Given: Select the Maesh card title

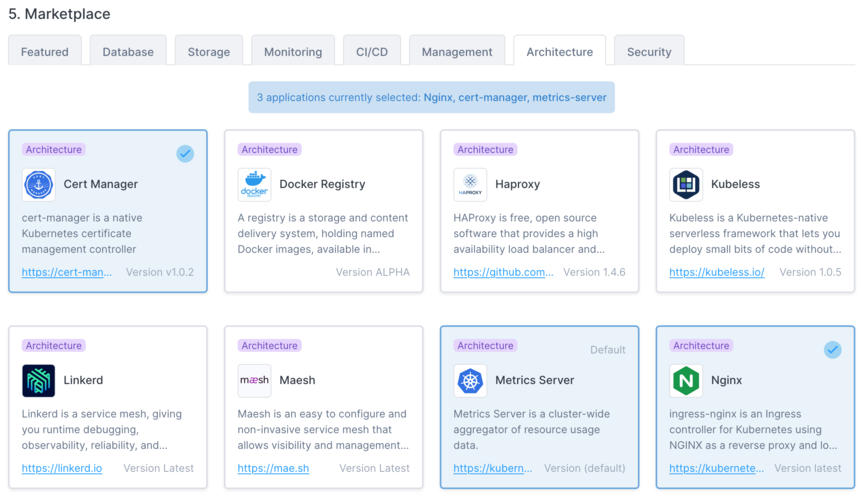Looking at the screenshot, I should (x=298, y=380).
